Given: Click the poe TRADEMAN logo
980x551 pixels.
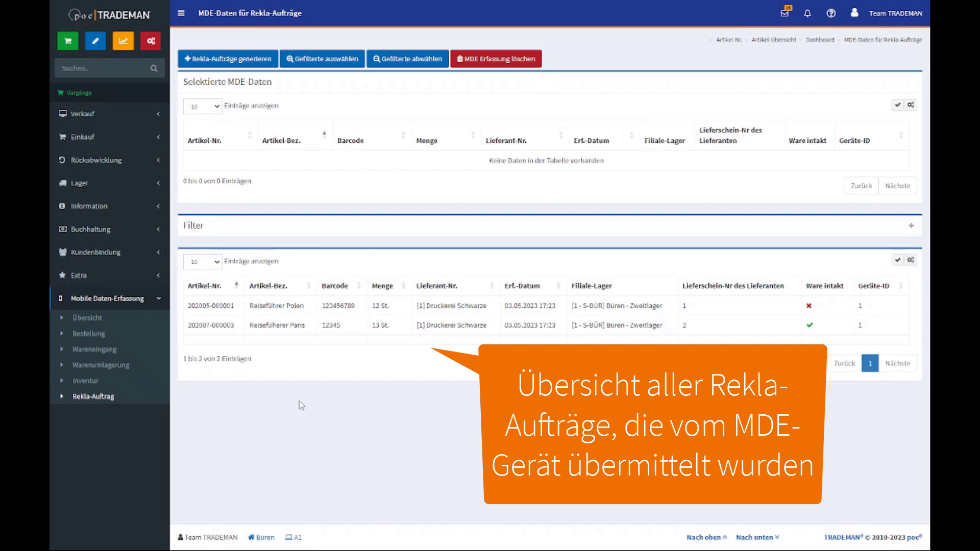Looking at the screenshot, I should pyautogui.click(x=109, y=15).
